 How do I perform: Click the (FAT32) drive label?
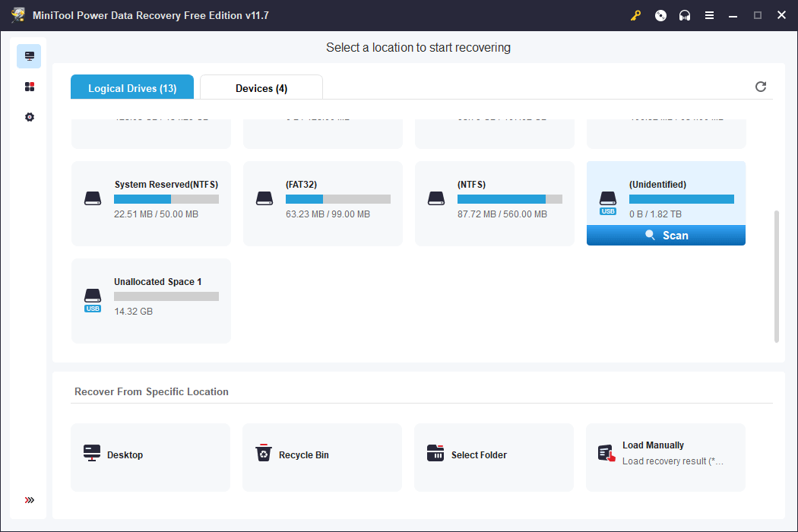coord(301,184)
